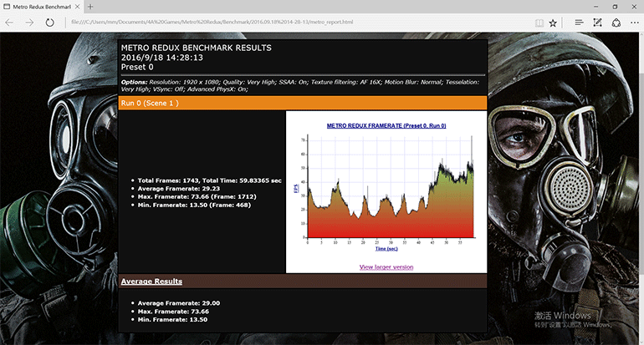This screenshot has width=644, height=345.
Task: Close the Metro Redux Benchmark tab
Action: [77, 7]
